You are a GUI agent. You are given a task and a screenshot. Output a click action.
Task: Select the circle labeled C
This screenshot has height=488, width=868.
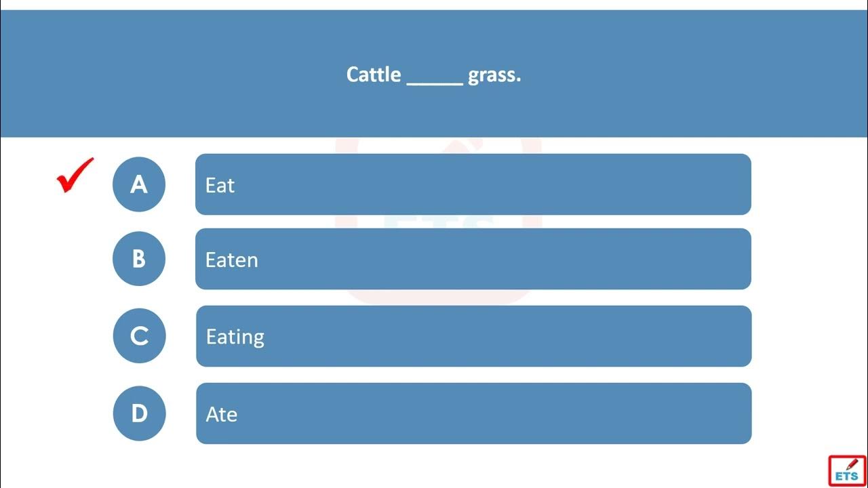[x=140, y=335]
